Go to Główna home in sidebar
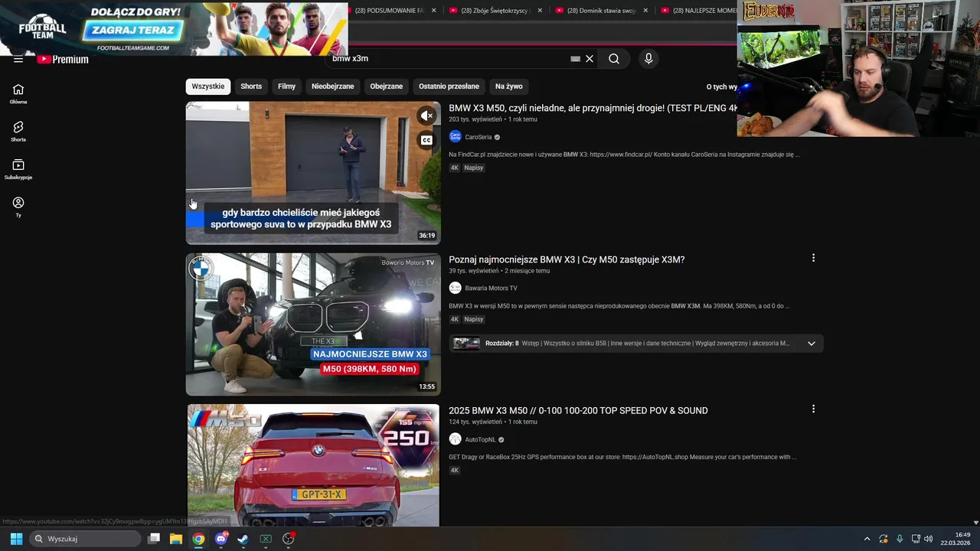 18,94
